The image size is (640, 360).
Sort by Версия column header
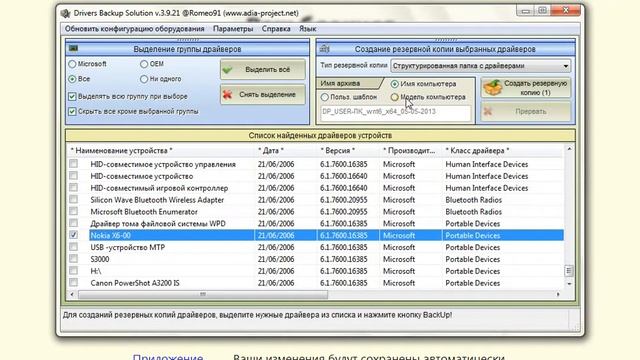pyautogui.click(x=338, y=151)
